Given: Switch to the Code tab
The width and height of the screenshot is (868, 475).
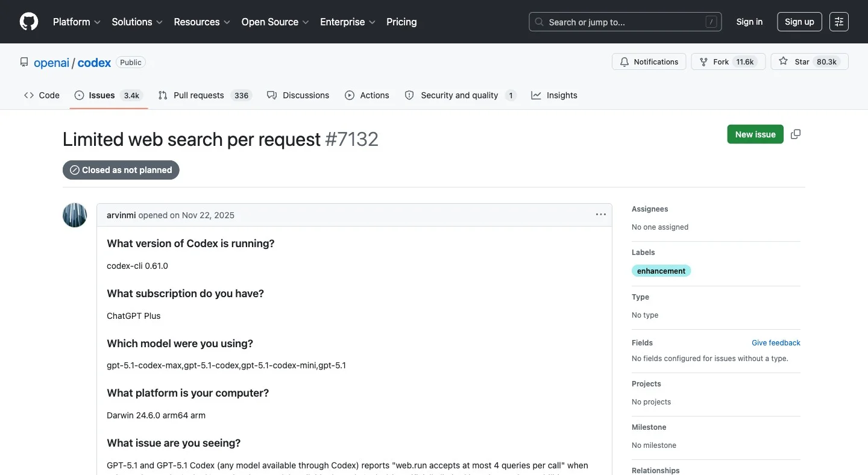Looking at the screenshot, I should click(42, 95).
